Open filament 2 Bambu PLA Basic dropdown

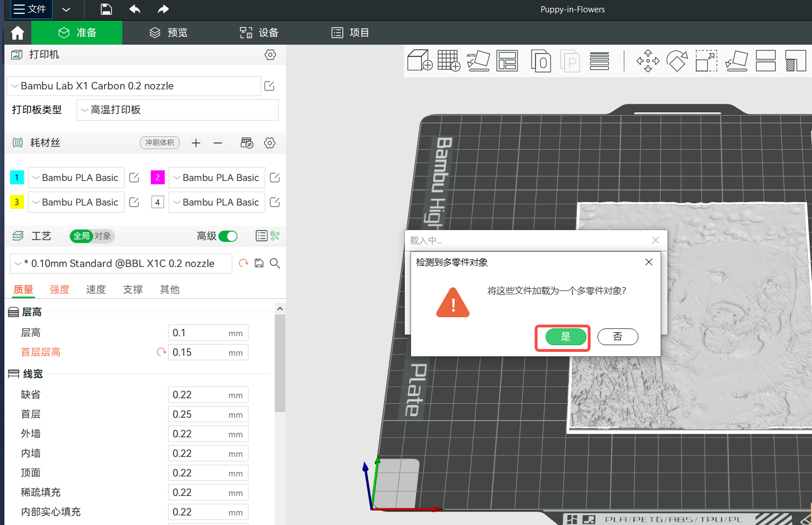pos(217,178)
